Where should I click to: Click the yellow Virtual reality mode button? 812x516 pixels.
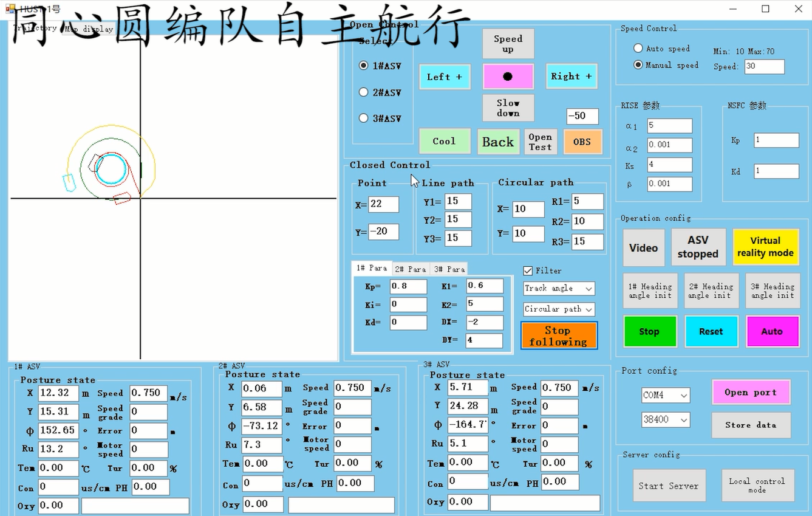(x=765, y=247)
